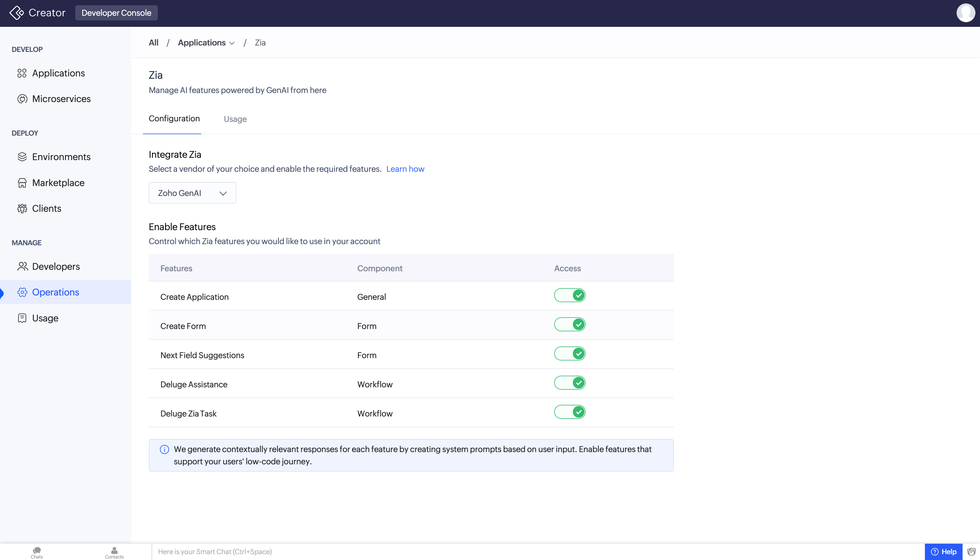This screenshot has width=980, height=560.
Task: Click the user profile avatar
Action: (965, 13)
